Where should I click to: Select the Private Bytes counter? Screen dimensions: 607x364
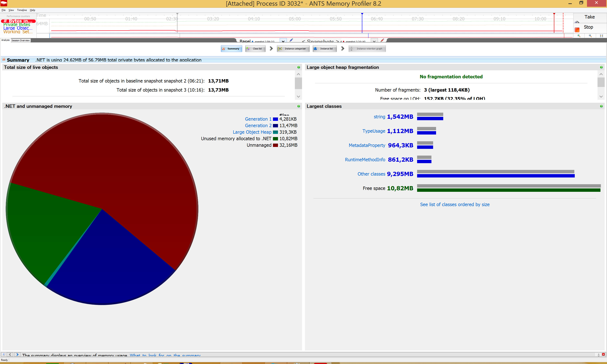click(17, 25)
